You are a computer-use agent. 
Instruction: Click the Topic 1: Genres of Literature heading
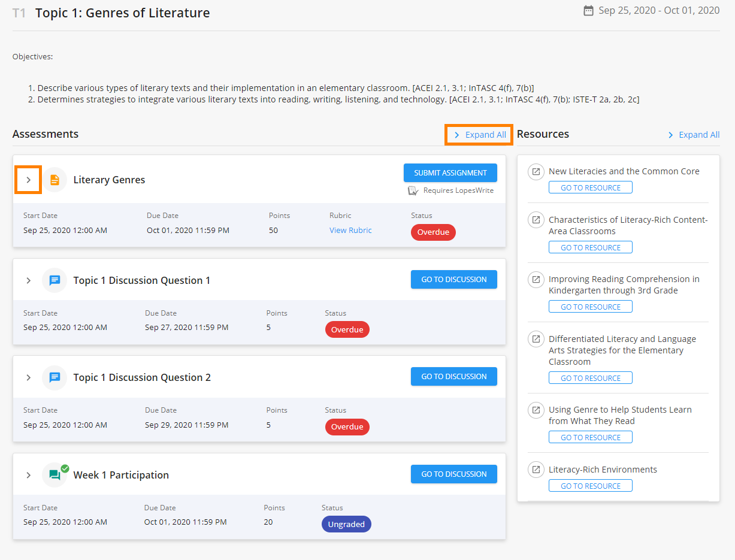122,13
